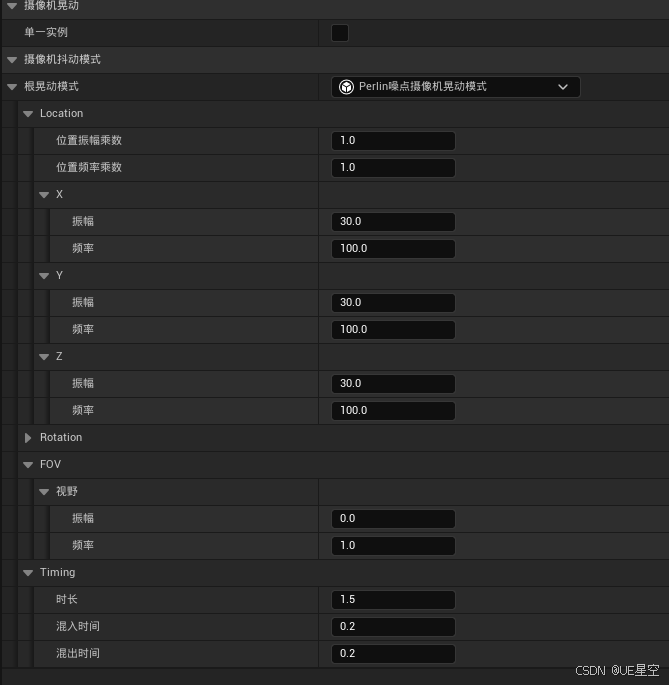Click the cube class icon in dropdown
The image size is (669, 685).
pyautogui.click(x=346, y=86)
